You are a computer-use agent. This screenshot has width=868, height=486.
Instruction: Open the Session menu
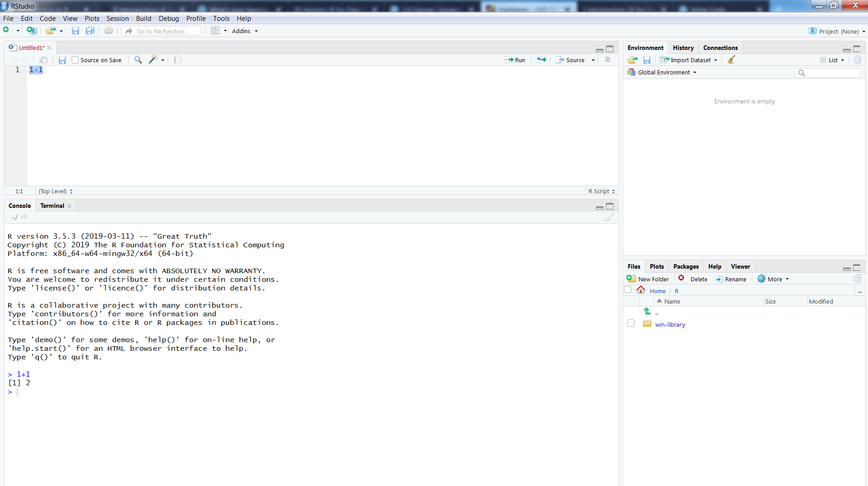(x=117, y=19)
